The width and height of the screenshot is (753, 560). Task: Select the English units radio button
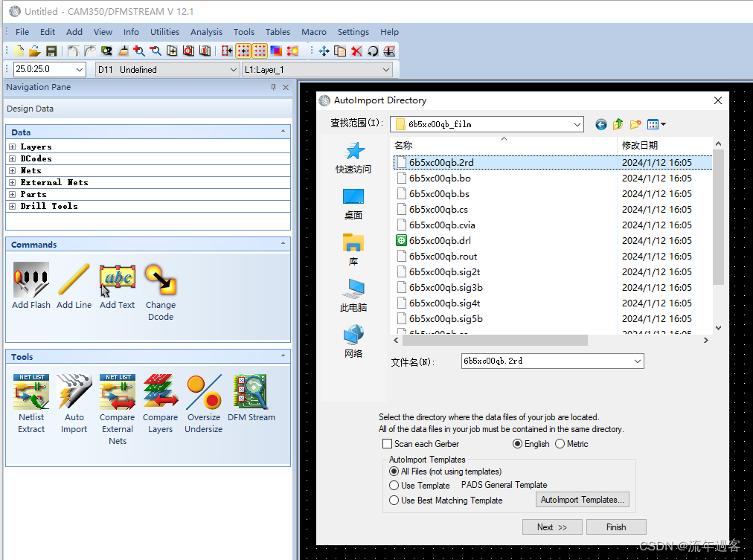point(517,444)
